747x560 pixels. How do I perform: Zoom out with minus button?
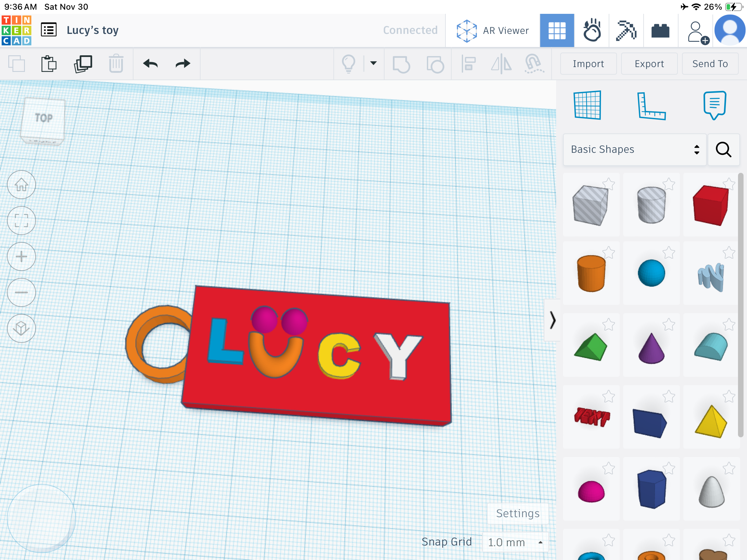point(21,292)
